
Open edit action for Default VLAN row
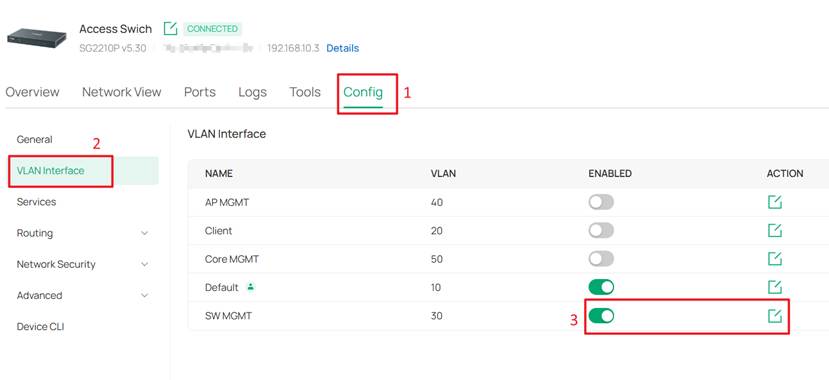tap(775, 288)
